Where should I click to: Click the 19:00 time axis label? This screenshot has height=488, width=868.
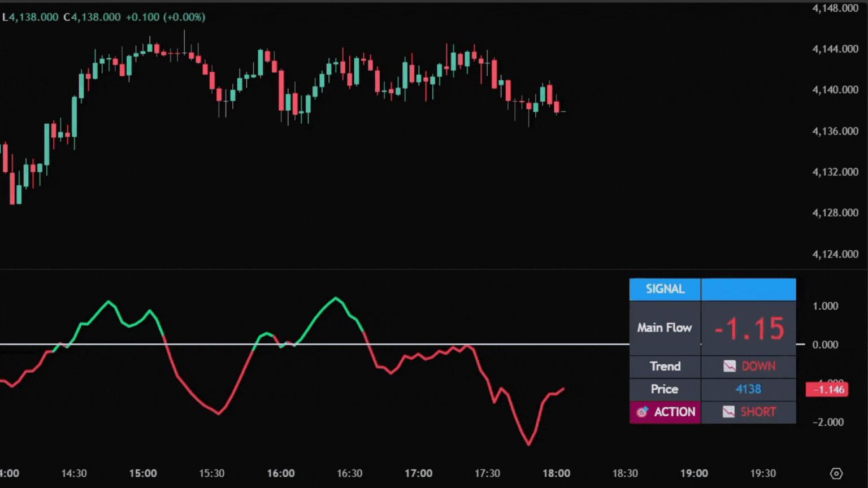[x=694, y=473]
